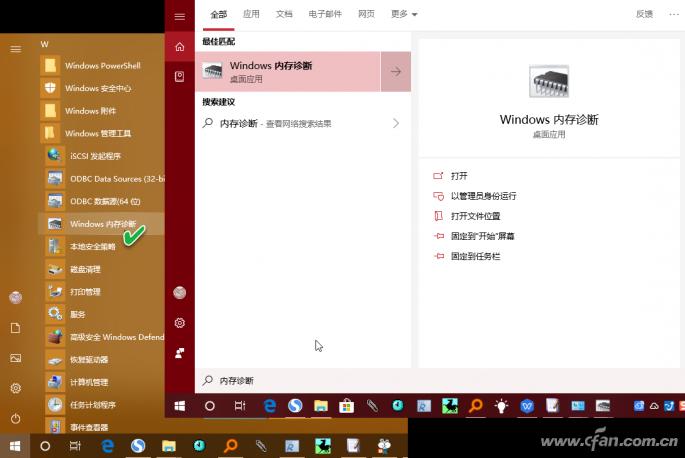Expand the search panel hamburger menu
The width and height of the screenshot is (685, 458).
pyautogui.click(x=180, y=17)
